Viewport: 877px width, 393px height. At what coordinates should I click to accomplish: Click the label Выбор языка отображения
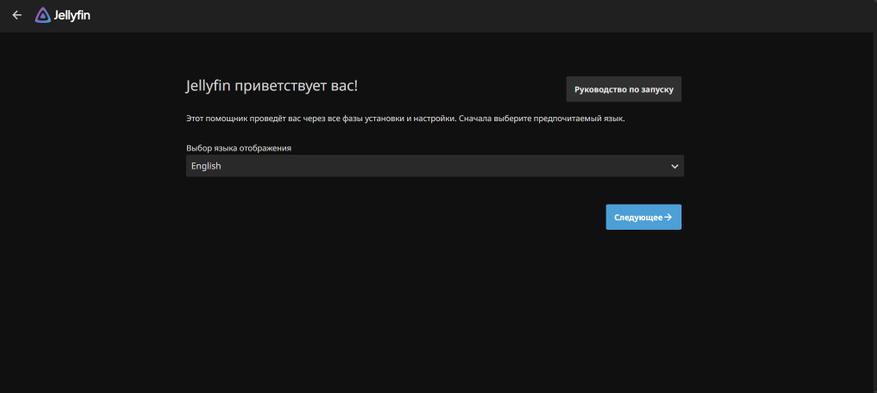tap(239, 148)
